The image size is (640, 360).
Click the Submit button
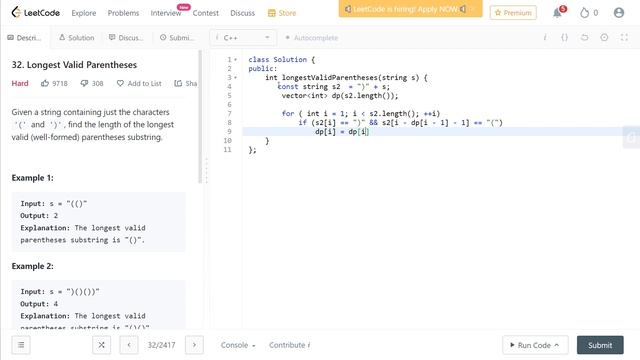tap(600, 345)
